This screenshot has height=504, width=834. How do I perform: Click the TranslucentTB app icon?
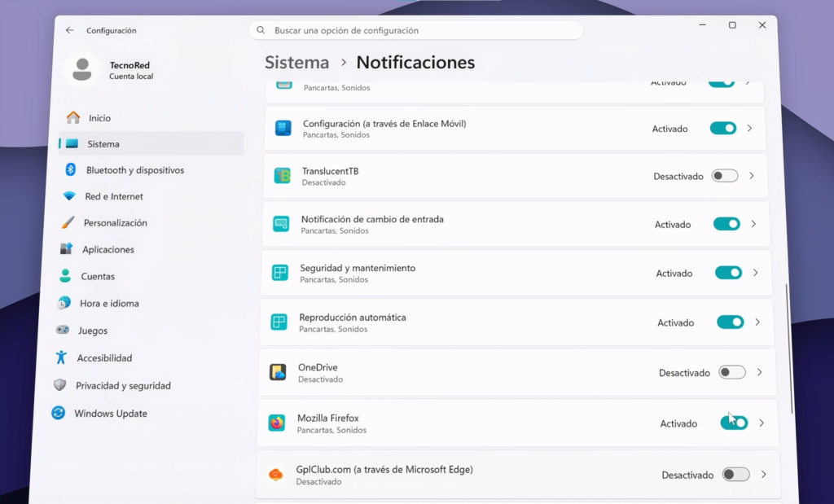283,175
